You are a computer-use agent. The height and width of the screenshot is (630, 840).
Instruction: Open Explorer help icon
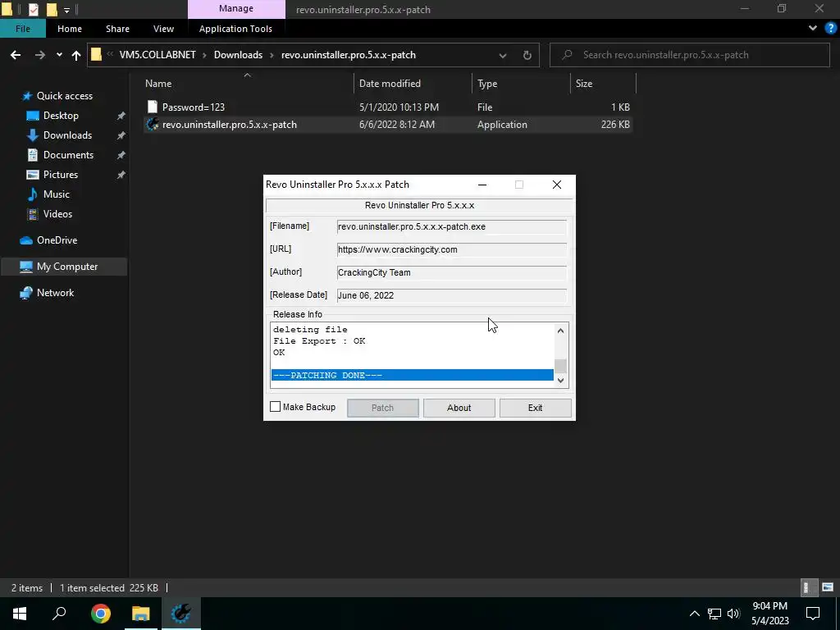[x=831, y=29]
